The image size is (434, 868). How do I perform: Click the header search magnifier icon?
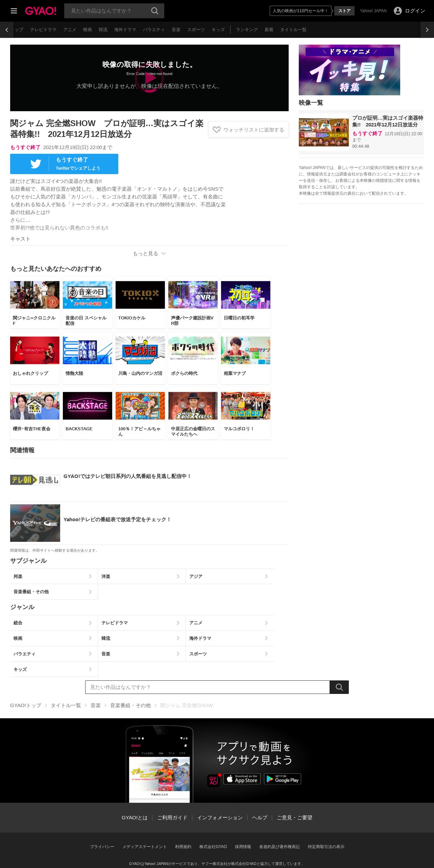[155, 11]
